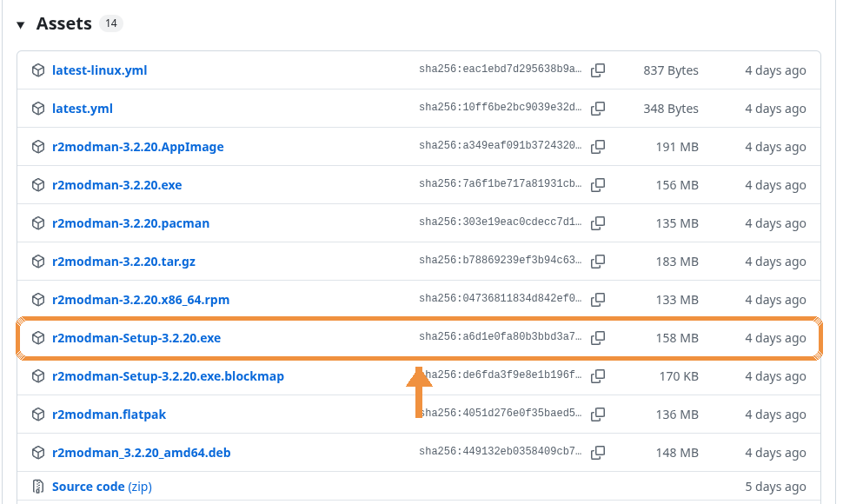843x504 pixels.
Task: Copy sha256 hash for r2modman-3.2.20.AppImage
Action: (x=598, y=147)
